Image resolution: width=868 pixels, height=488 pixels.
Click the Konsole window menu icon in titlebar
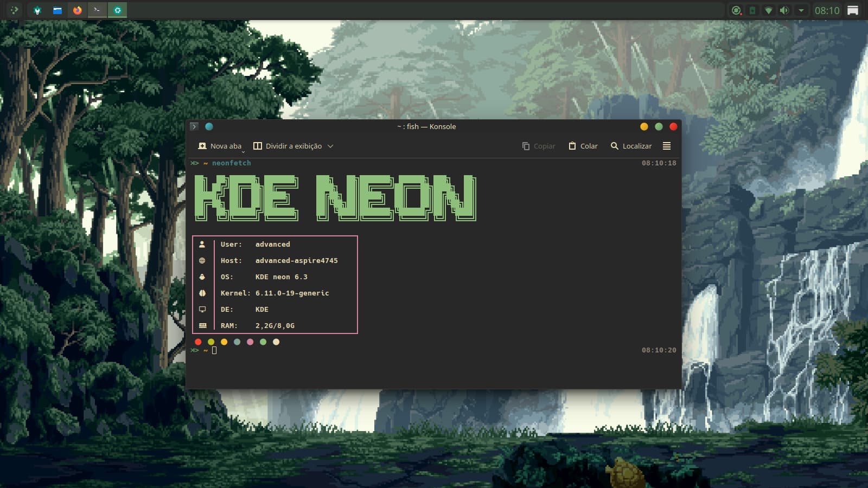coord(194,126)
